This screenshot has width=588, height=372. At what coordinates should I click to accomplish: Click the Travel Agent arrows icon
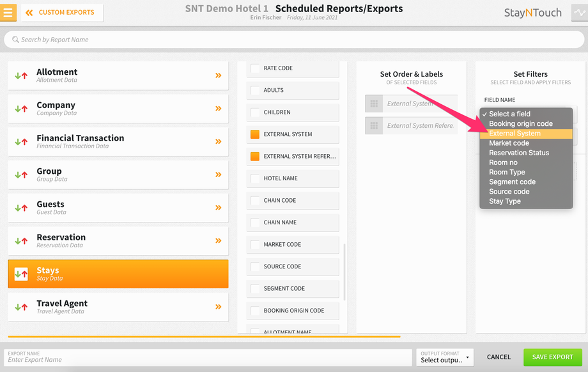pos(21,307)
